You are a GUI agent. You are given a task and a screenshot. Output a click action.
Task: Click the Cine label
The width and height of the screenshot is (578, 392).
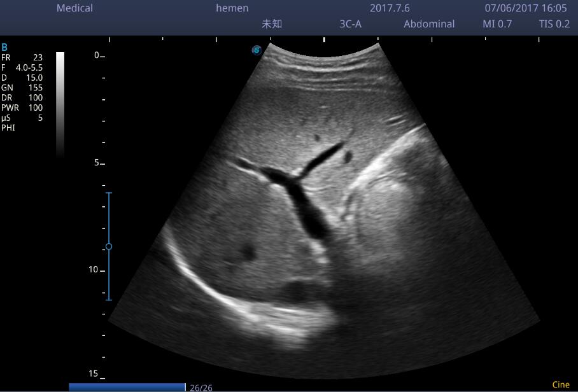tap(561, 384)
